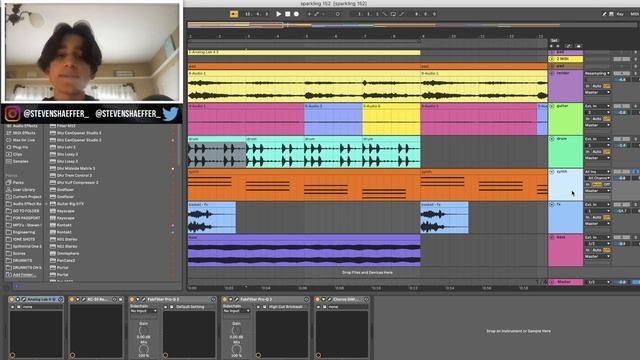Screen dimensions: 640x360
Task: Open the Max for Live browser category
Action: 20,140
